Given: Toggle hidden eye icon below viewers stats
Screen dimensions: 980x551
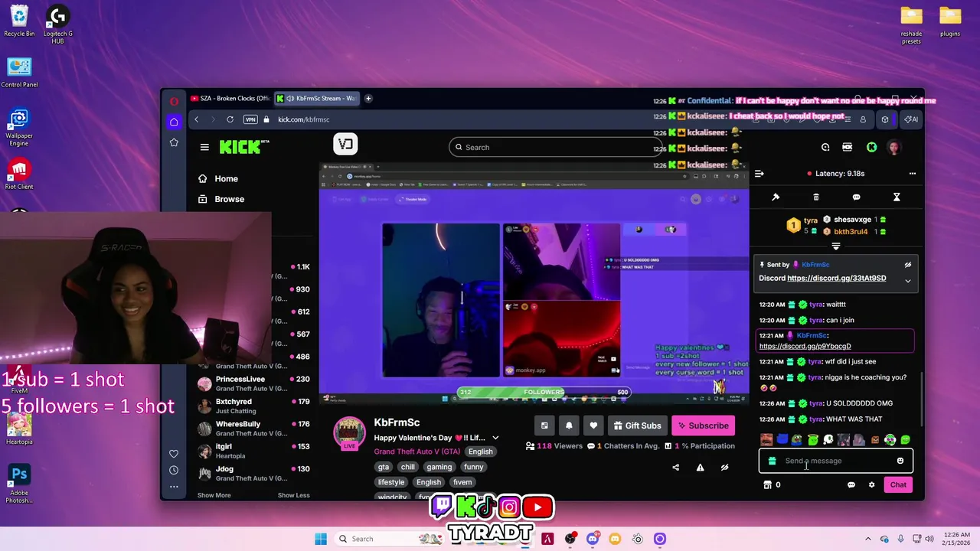Looking at the screenshot, I should point(724,468).
